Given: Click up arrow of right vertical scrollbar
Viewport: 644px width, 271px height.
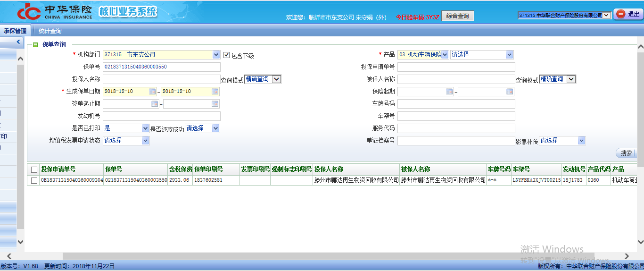Looking at the screenshot, I should (640, 47).
